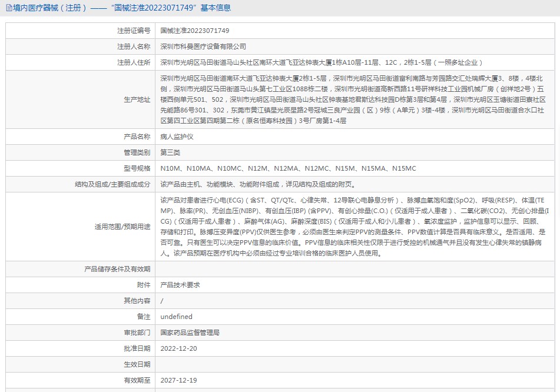560x392 pixels.
Task: Select expiry date 2027-12-19
Action: (178, 380)
